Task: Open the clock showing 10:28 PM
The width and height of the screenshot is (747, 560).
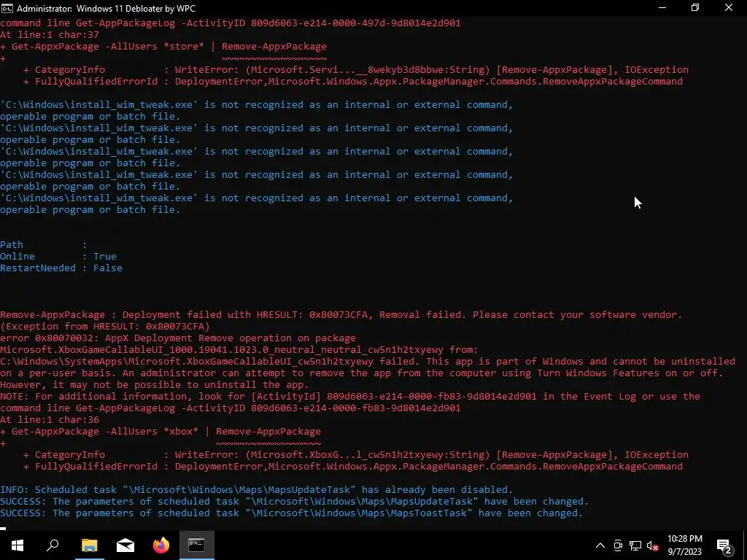Action: 684,545
